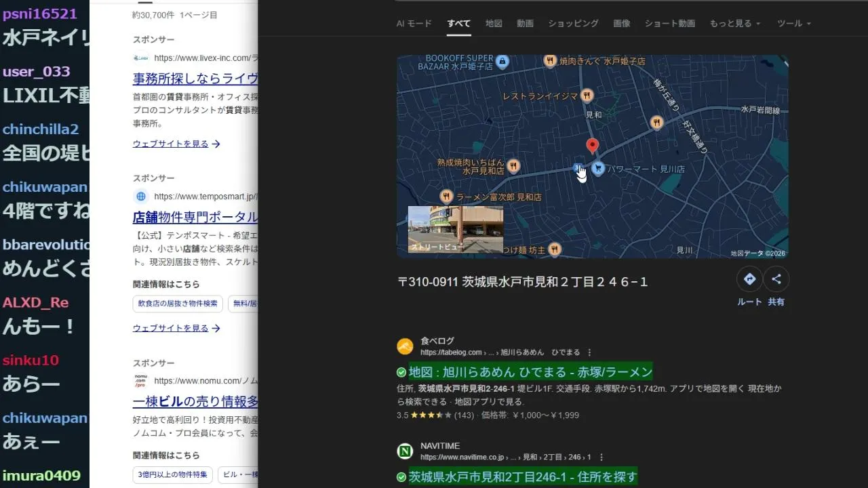Open 事務所探しならライヴ sponsored link in left window
Image resolution: width=868 pixels, height=488 pixels.
195,78
